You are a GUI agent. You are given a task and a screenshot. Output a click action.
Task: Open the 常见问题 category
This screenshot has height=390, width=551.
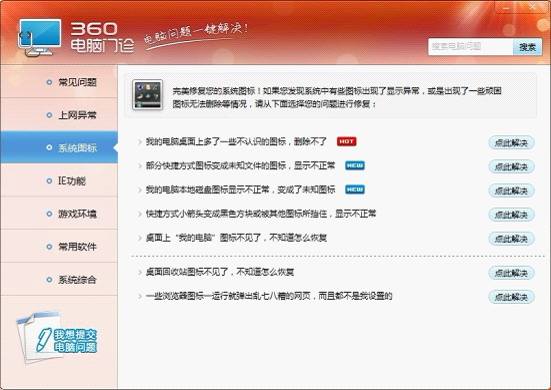(x=59, y=82)
